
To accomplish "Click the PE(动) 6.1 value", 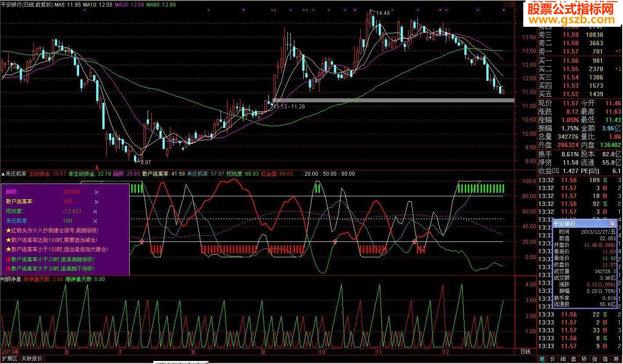I will coord(616,171).
